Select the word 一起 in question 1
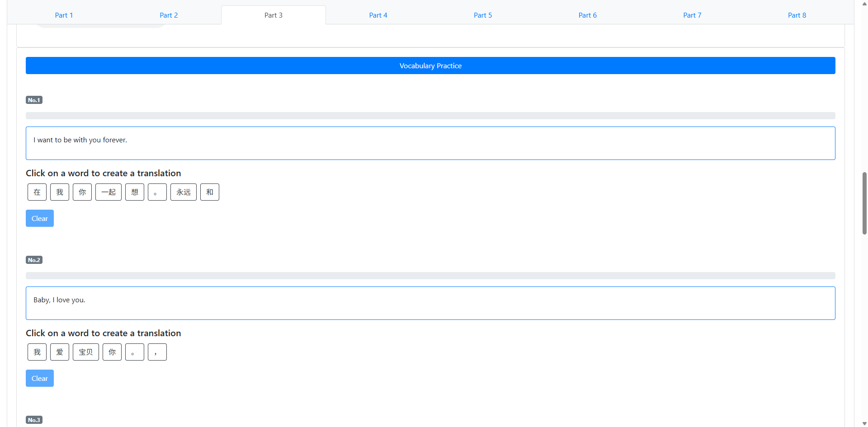 [108, 192]
